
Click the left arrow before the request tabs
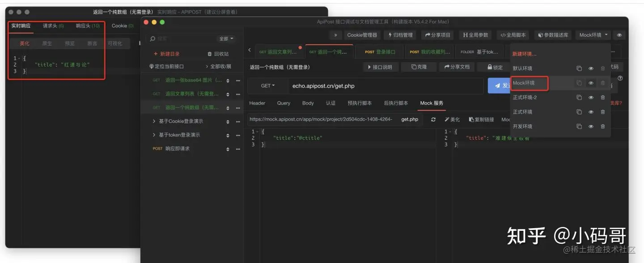(x=250, y=50)
